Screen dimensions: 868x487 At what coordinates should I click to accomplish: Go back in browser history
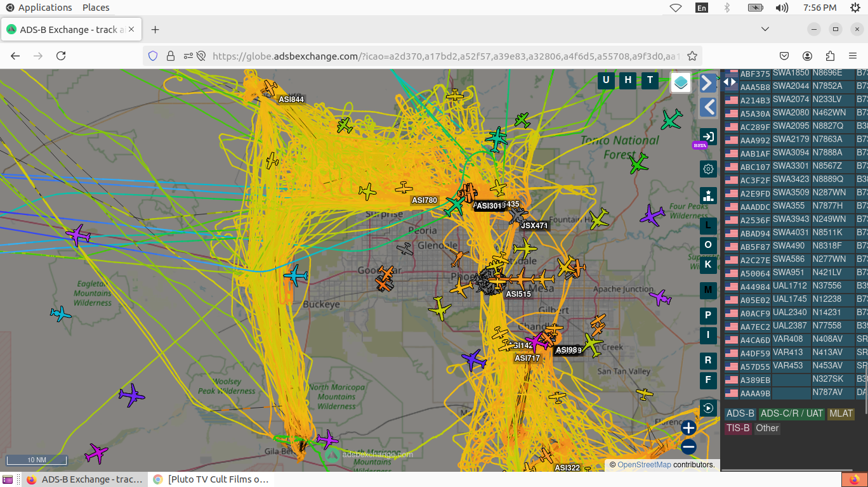tap(15, 56)
